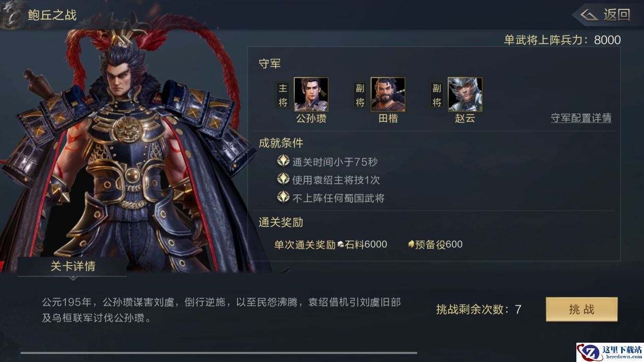
Task: Click the 挑战 challenge button
Action: tap(581, 309)
